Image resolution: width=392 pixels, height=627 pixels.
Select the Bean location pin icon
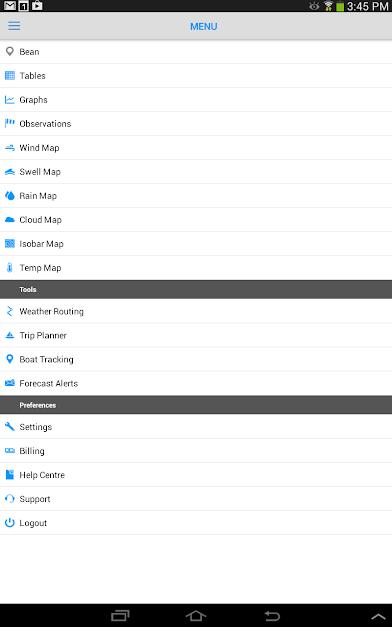click(x=10, y=51)
